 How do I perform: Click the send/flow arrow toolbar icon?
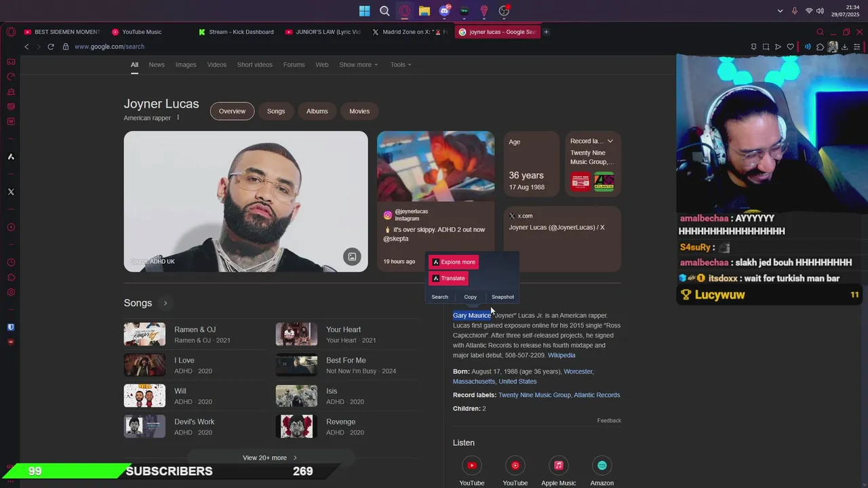(x=778, y=47)
